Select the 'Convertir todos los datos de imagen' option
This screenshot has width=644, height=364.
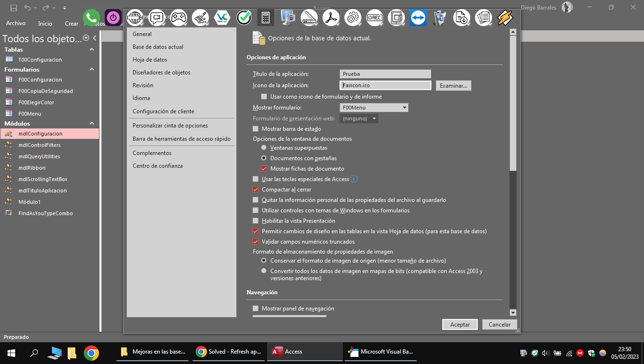click(264, 271)
